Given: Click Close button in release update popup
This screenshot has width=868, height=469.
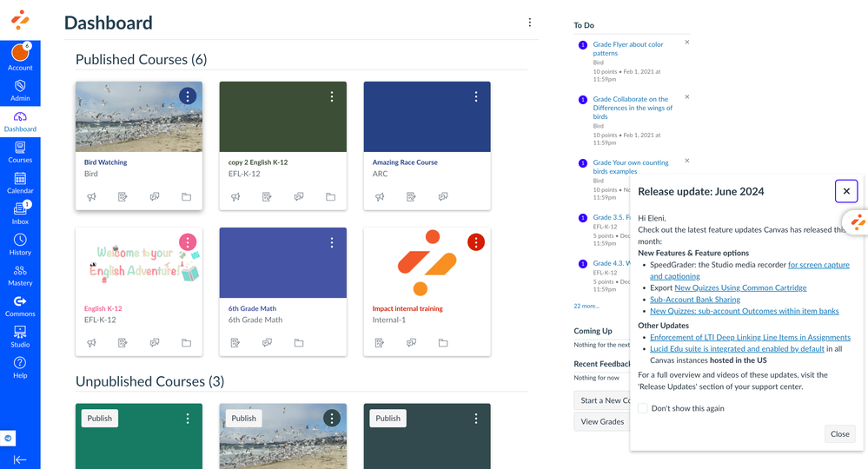Looking at the screenshot, I should pos(840,434).
